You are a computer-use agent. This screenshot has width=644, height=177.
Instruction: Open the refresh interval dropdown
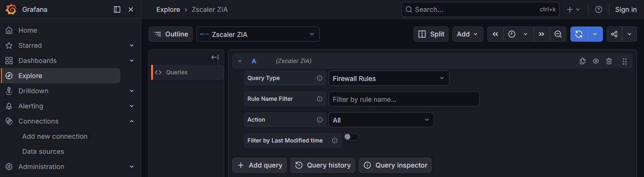(x=595, y=34)
